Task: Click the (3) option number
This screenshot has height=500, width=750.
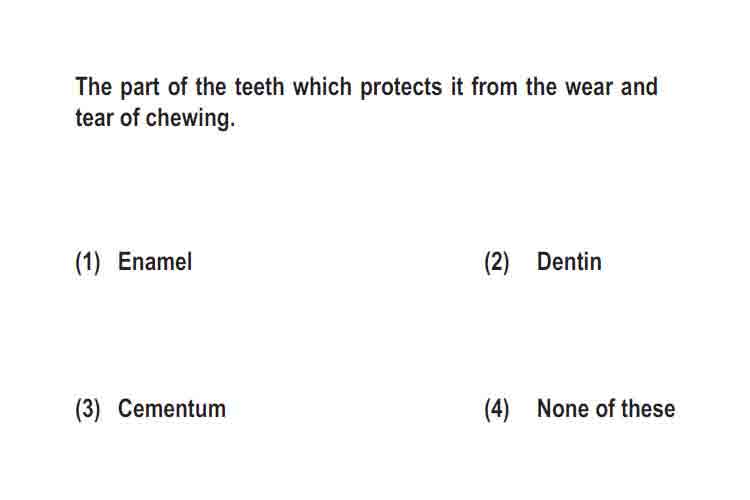Action: 88,409
